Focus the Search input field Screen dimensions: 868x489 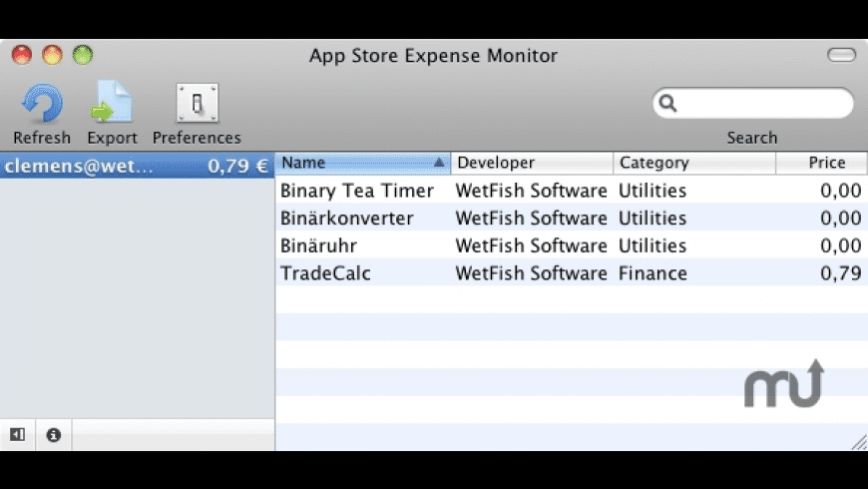[753, 103]
